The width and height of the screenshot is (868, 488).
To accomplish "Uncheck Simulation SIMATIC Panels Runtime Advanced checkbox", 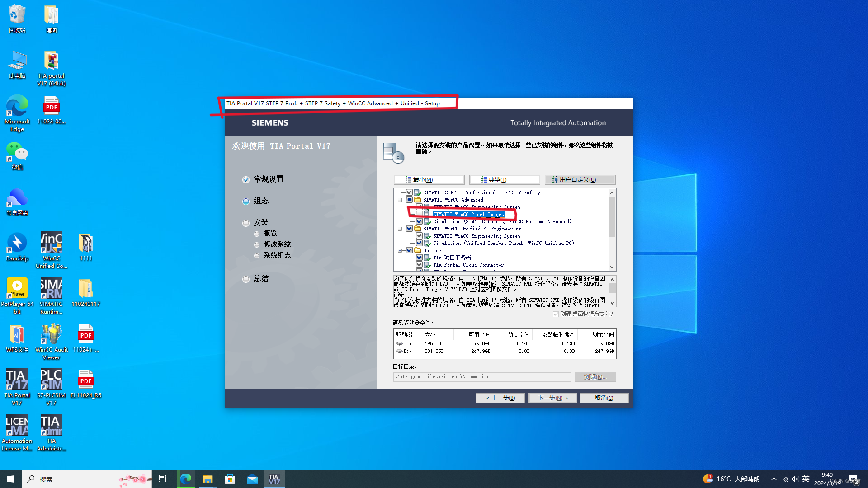I will click(420, 221).
